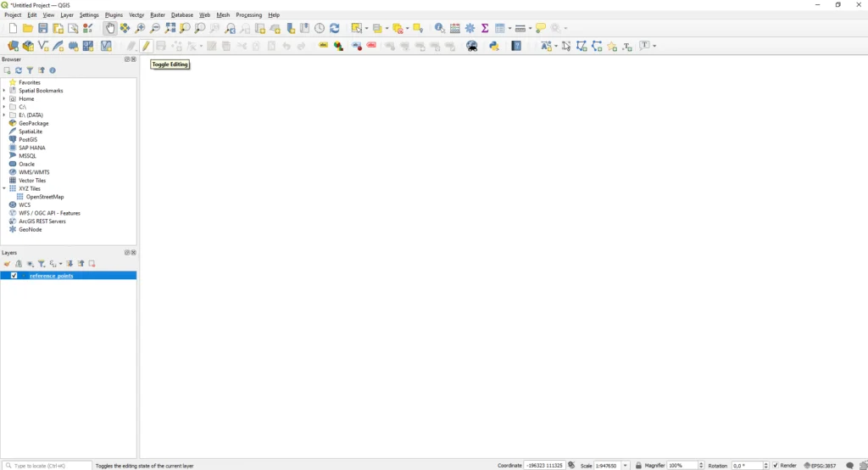Image resolution: width=868 pixels, height=470 pixels.
Task: Create a new project with New icon
Action: point(13,28)
